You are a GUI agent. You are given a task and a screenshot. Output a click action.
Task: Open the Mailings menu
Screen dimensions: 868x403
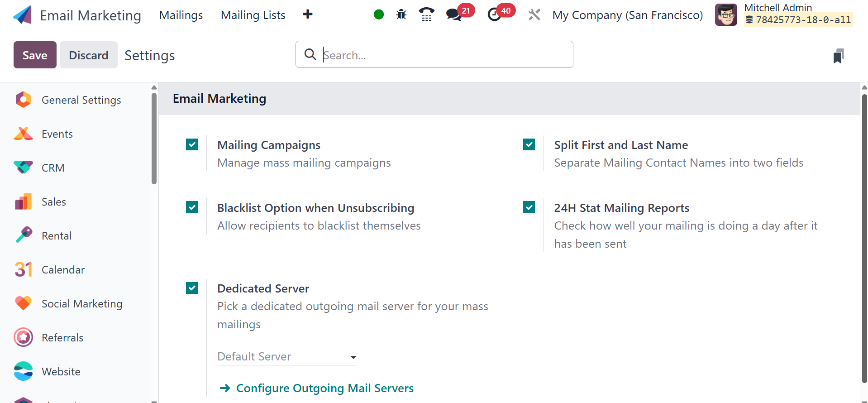tap(181, 15)
